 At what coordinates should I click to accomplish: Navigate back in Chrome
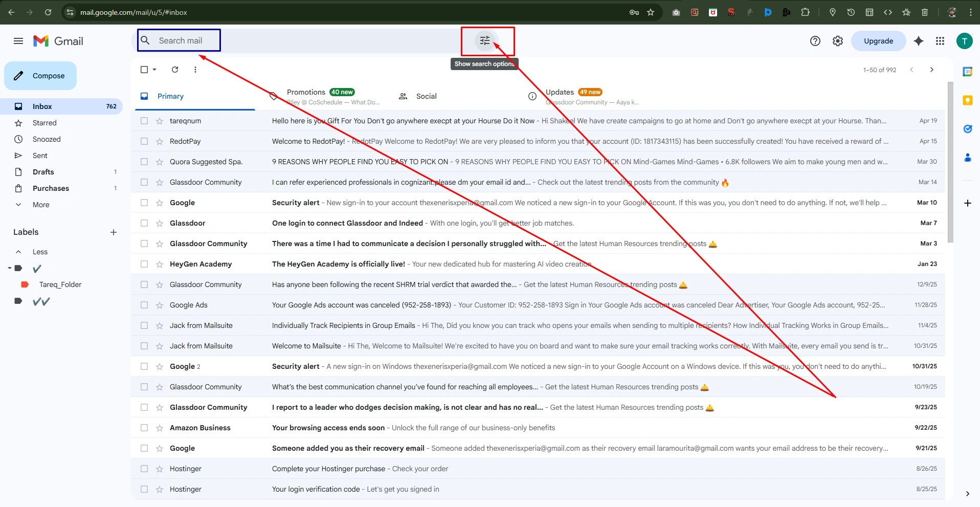click(x=11, y=12)
